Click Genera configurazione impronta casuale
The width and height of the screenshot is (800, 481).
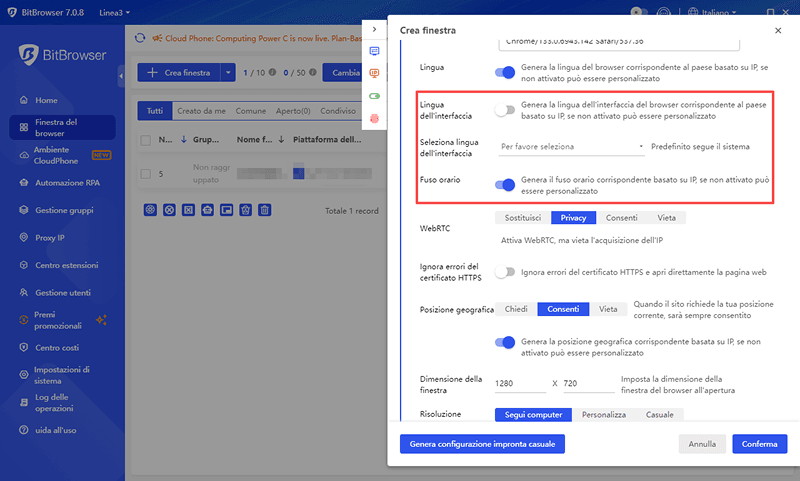482,444
